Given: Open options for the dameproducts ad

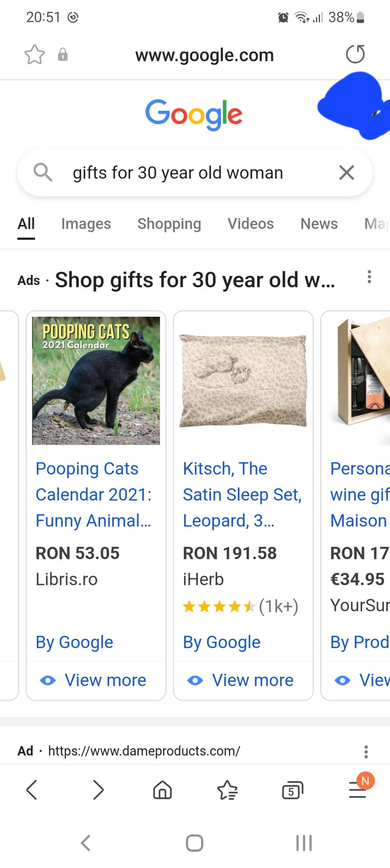Looking at the screenshot, I should tap(366, 751).
